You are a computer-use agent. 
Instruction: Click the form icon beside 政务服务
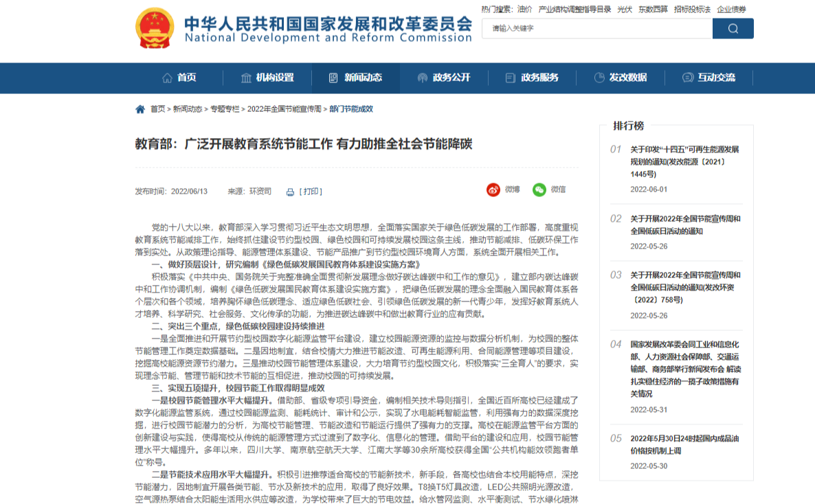[x=511, y=78]
